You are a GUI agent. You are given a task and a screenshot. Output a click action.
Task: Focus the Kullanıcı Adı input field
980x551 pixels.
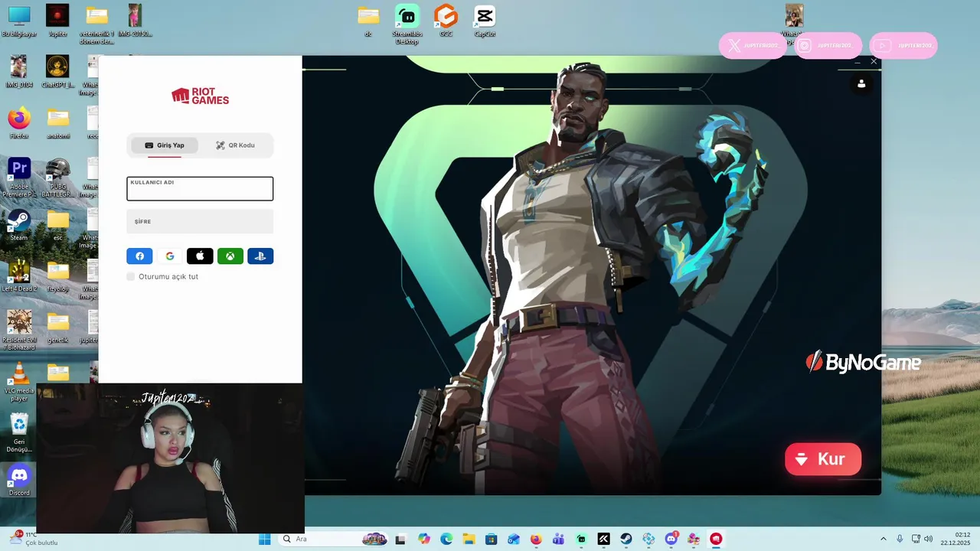[200, 189]
